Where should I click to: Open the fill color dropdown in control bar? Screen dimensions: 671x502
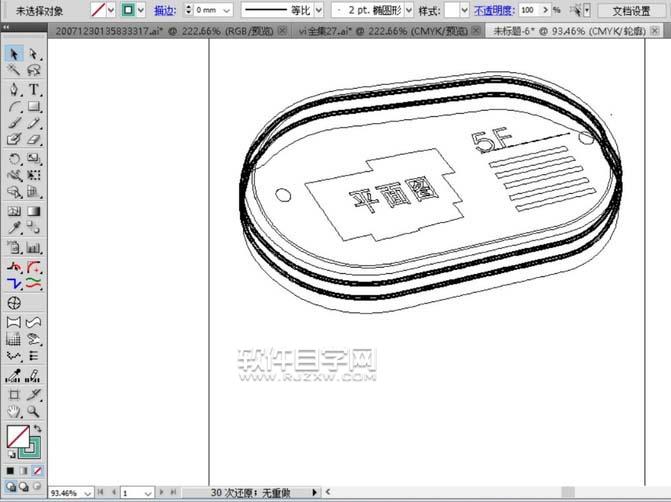pyautogui.click(x=111, y=10)
